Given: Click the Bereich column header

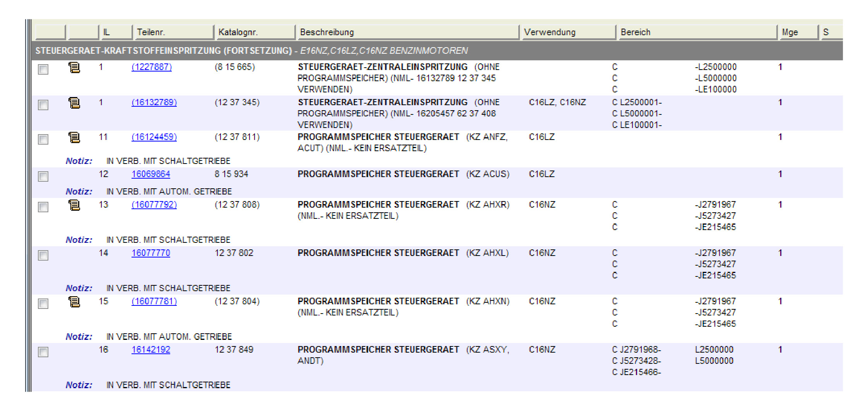Looking at the screenshot, I should pyautogui.click(x=697, y=32).
